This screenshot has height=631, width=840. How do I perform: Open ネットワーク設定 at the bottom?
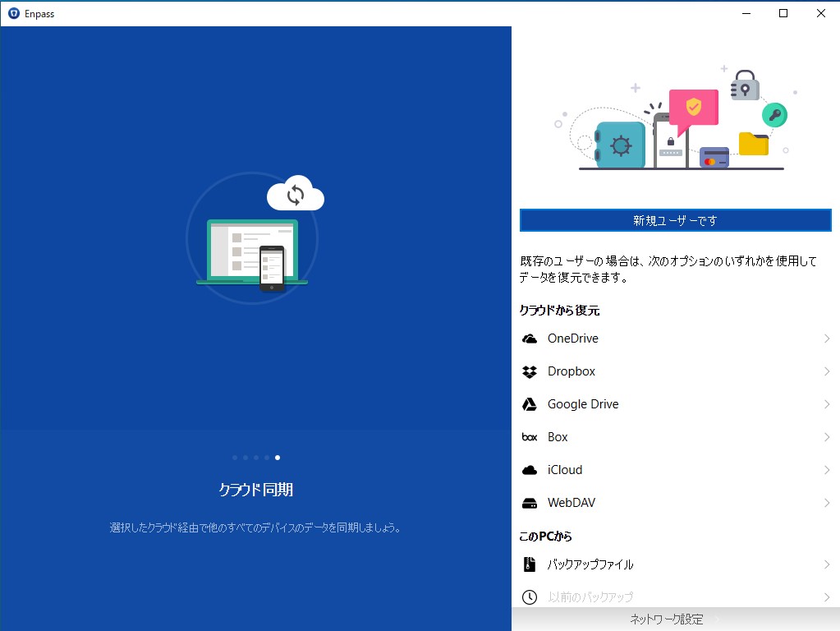(666, 619)
